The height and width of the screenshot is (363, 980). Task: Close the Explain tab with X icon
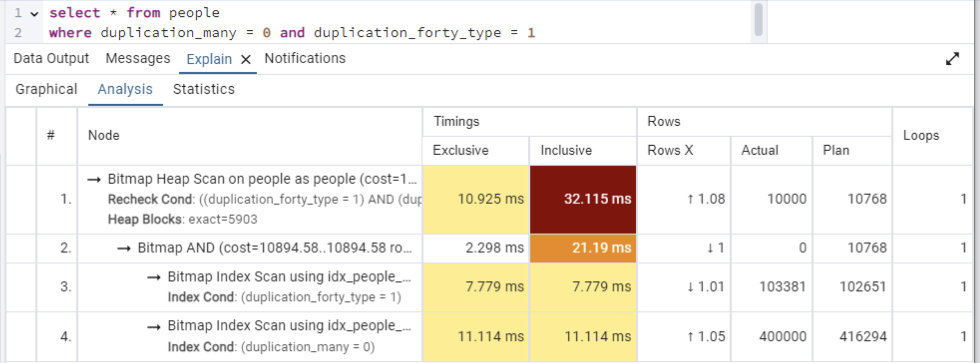(246, 59)
